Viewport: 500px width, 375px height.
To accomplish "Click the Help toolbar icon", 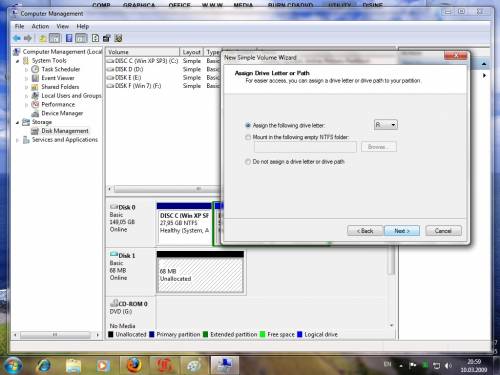I will (x=95, y=38).
